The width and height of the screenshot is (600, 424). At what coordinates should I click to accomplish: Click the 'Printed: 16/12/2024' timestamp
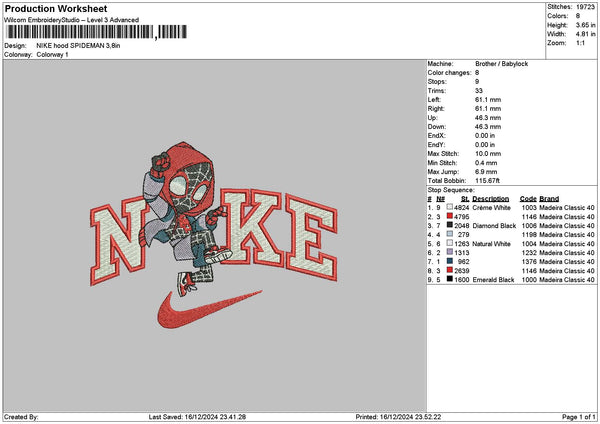pyautogui.click(x=398, y=417)
